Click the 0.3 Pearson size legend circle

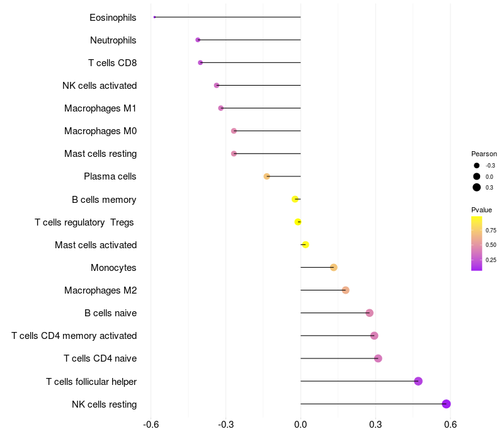click(476, 187)
